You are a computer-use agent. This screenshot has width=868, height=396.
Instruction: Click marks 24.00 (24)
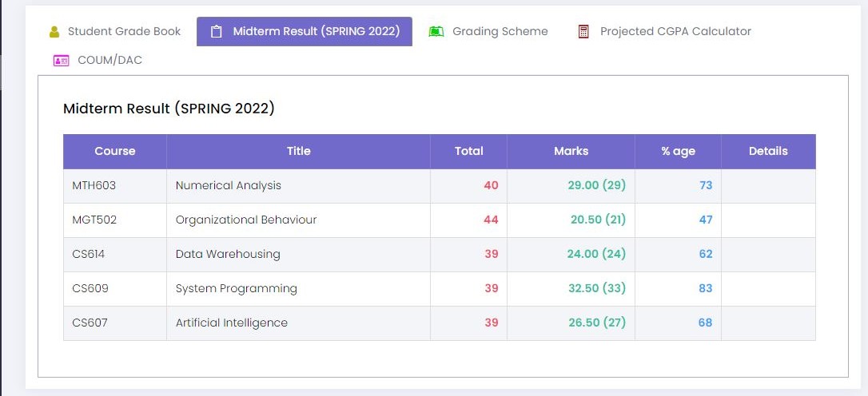point(596,255)
